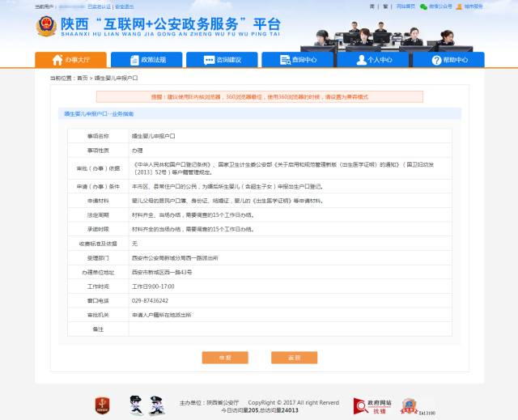The width and height of the screenshot is (518, 420).
Task: Click the visitor count 205 / 24013 text
Action: click(260, 410)
